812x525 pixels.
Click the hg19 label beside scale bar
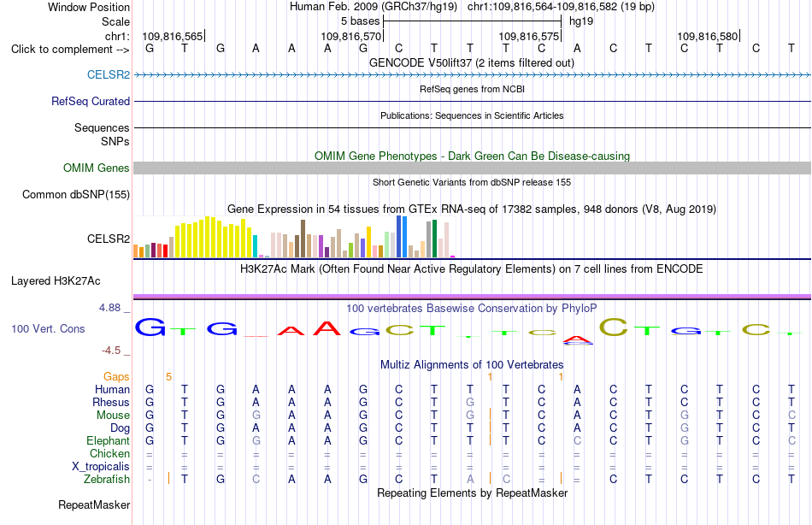[581, 21]
